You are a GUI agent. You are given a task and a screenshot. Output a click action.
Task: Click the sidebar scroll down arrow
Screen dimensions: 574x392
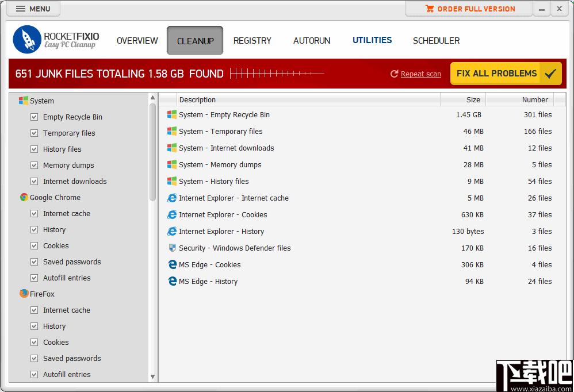click(x=152, y=376)
